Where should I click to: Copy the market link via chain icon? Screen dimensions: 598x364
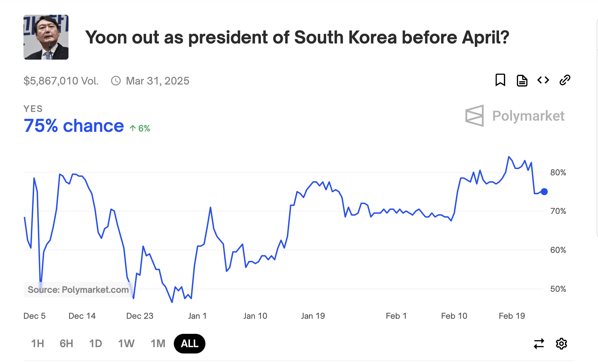coord(565,80)
